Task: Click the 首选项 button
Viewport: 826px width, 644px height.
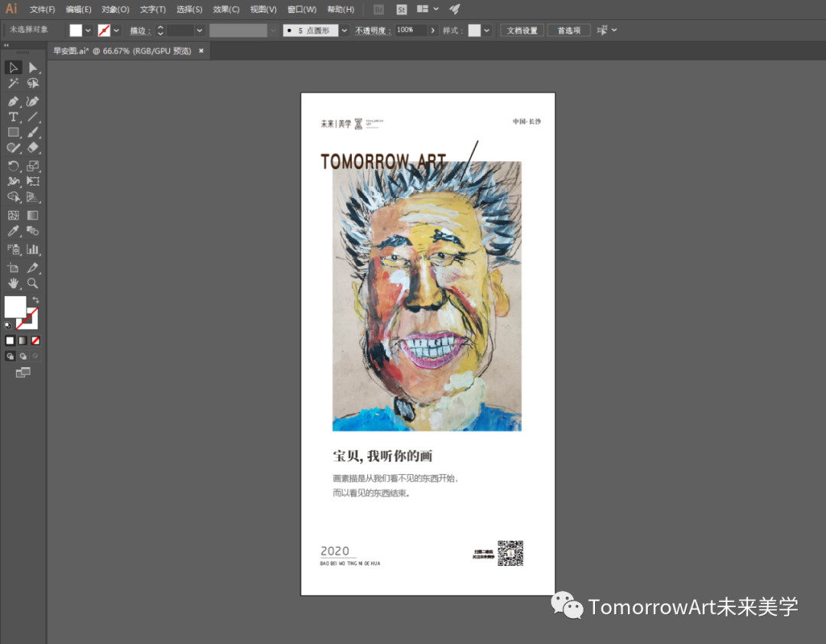Action: click(569, 31)
